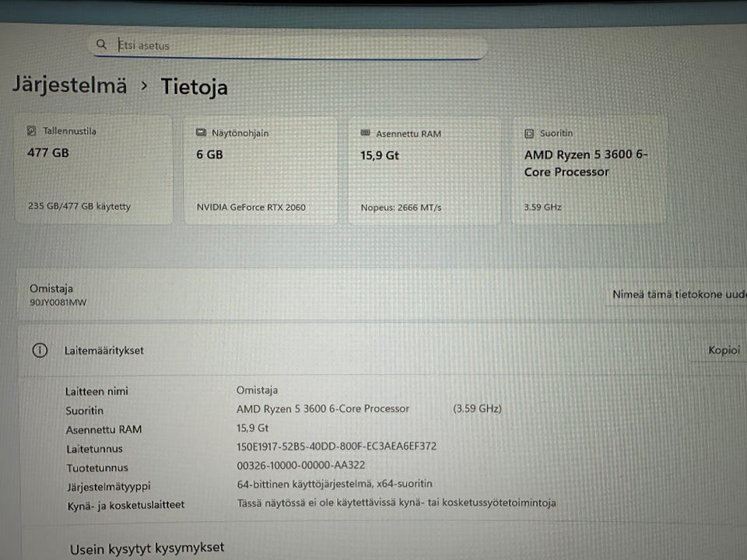Click '3.59 GHz' text in Suoritin card
The height and width of the screenshot is (560, 747).
[x=542, y=207]
